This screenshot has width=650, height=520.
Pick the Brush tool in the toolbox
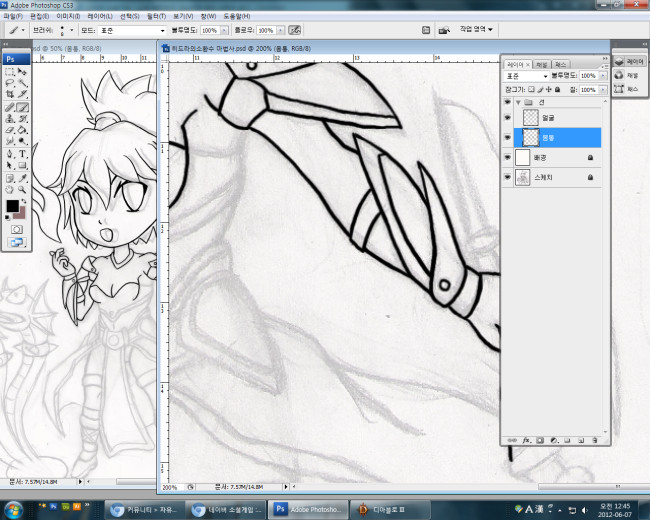(22, 107)
